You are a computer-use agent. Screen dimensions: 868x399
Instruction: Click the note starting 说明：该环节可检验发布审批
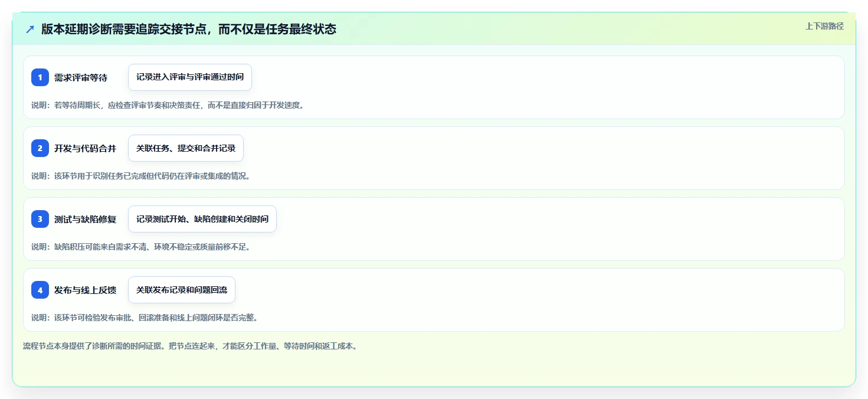[x=145, y=318]
